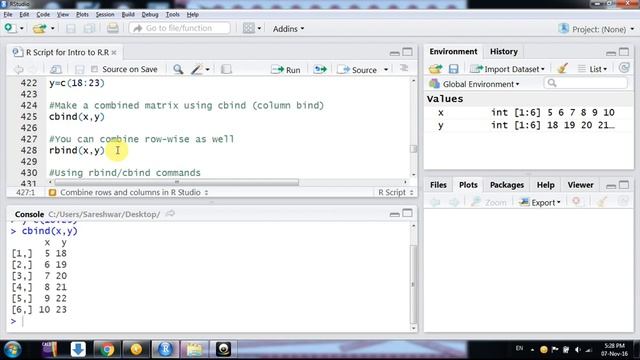The image size is (640, 360).
Task: Open the Code menu
Action: [x=43, y=14]
